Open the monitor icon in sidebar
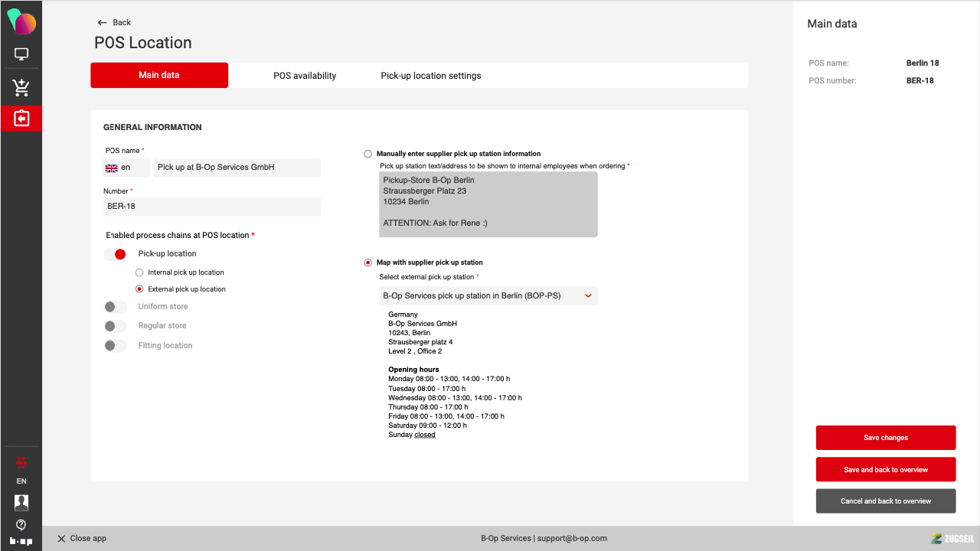The height and width of the screenshot is (551, 980). (21, 54)
